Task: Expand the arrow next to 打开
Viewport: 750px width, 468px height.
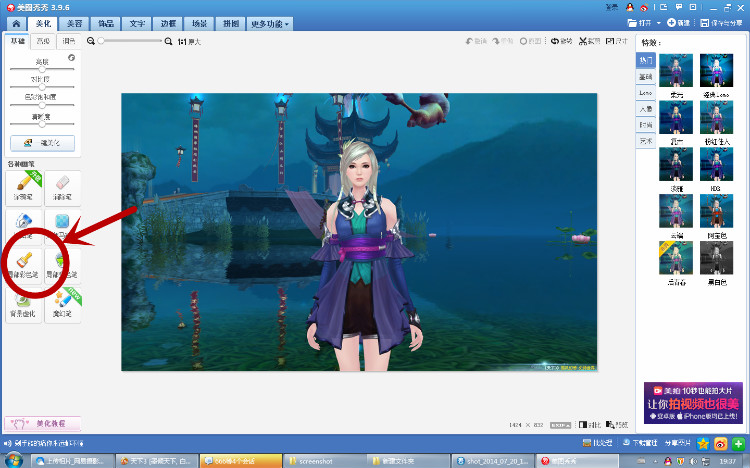Action: [659, 23]
